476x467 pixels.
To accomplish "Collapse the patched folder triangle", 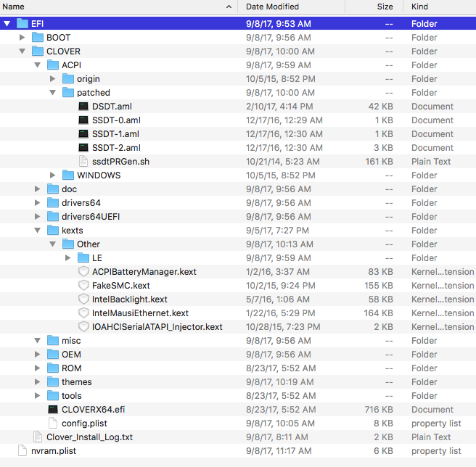I will (x=52, y=93).
